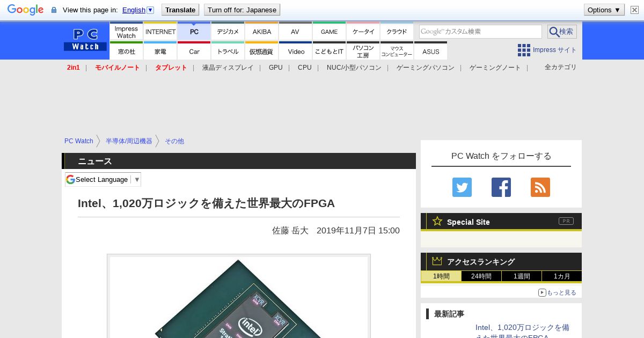Open the Car tab
644x338 pixels.
(194, 51)
